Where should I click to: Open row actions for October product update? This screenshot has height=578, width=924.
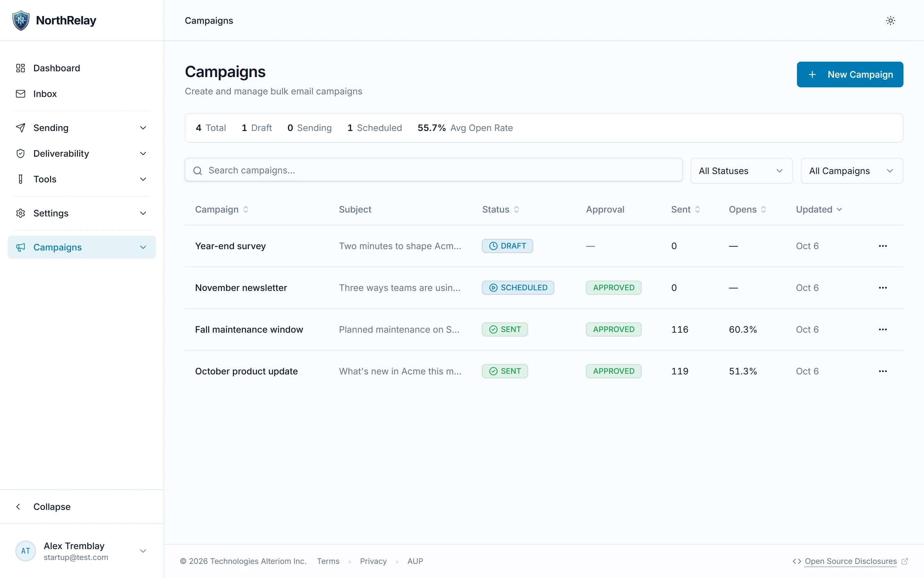tap(883, 371)
